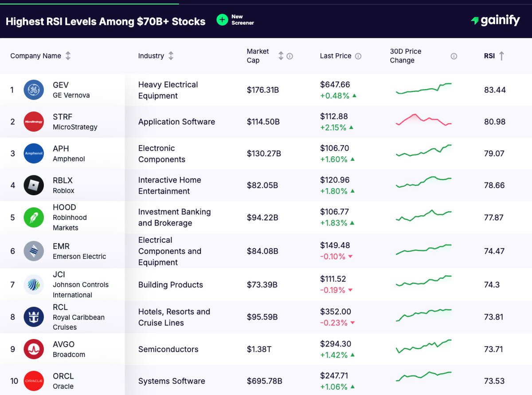This screenshot has height=395, width=532.
Task: Click the $647.66 last price
Action: pos(335,84)
